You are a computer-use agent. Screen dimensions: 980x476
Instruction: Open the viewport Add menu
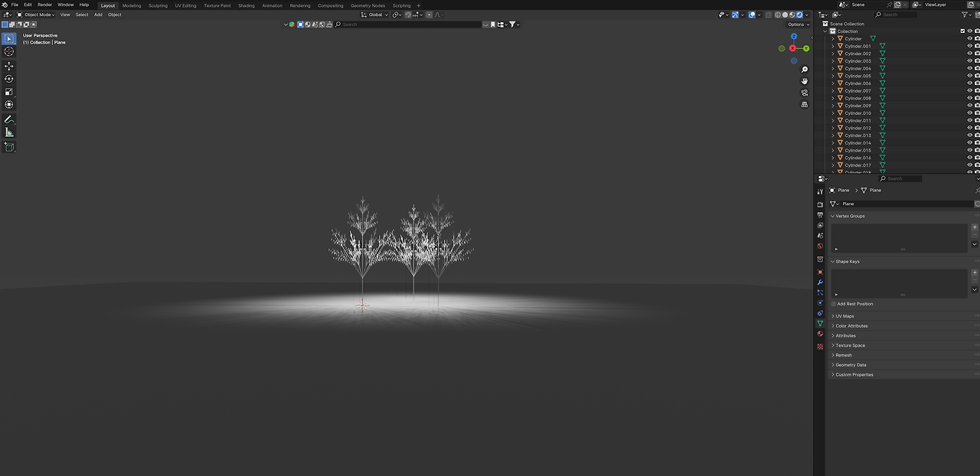[98, 15]
